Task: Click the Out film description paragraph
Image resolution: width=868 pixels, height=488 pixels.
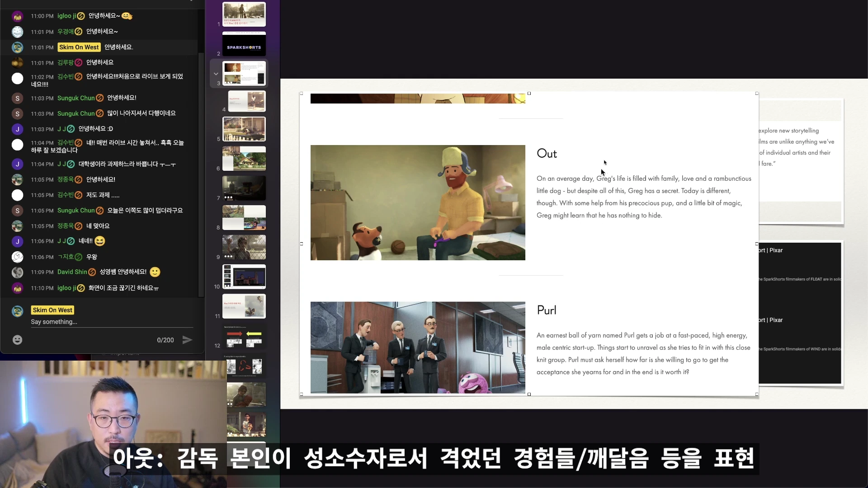Action: [x=644, y=197]
